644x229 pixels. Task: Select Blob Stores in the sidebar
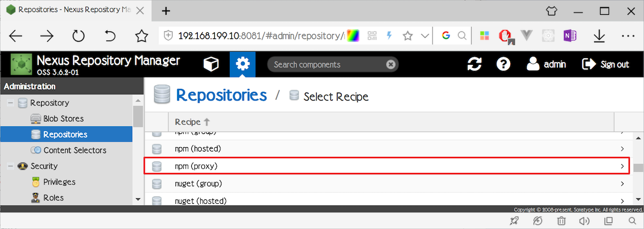[x=64, y=119]
